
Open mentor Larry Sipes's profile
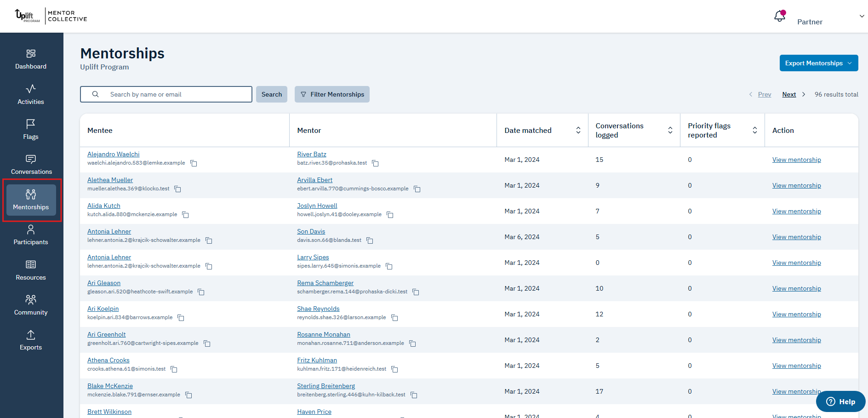click(x=313, y=257)
